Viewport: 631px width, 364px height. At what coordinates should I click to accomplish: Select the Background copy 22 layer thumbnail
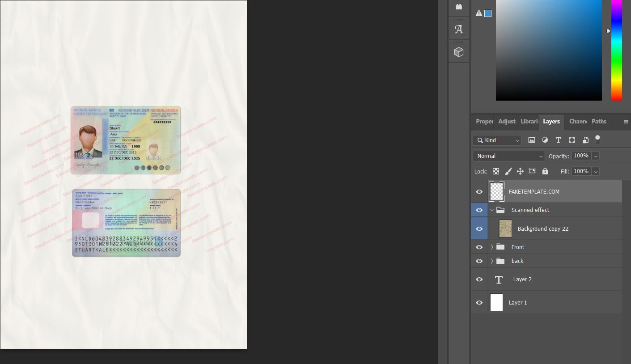point(505,229)
